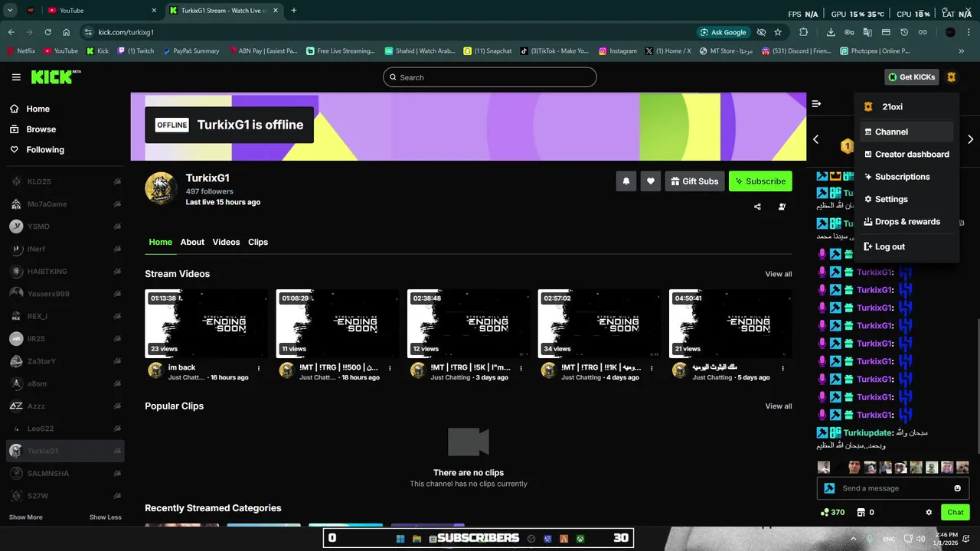Click Ask Google button in address bar
Viewport: 980px width, 551px height.
coord(723,32)
